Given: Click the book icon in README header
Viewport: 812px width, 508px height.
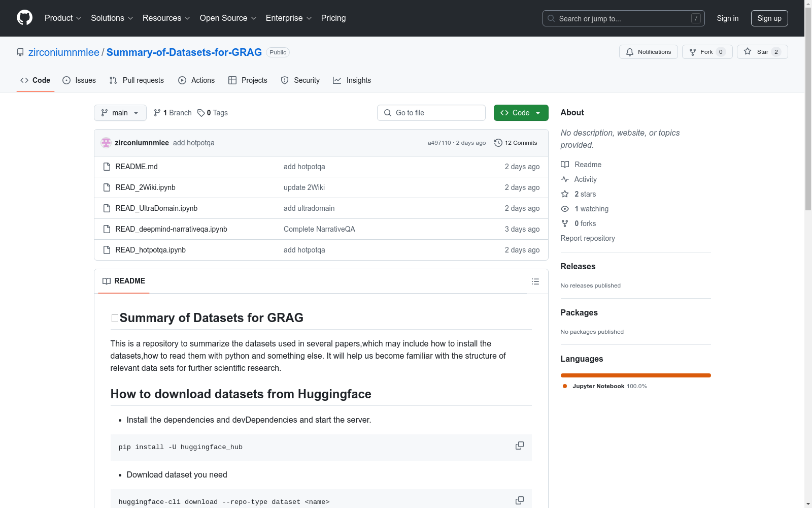Looking at the screenshot, I should tap(107, 281).
